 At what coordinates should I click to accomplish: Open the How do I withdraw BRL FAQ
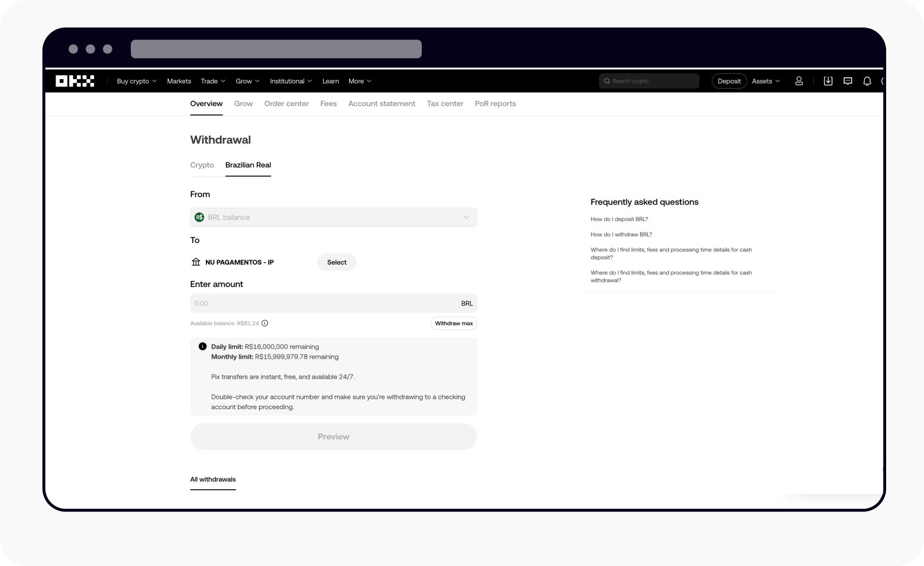tap(621, 234)
